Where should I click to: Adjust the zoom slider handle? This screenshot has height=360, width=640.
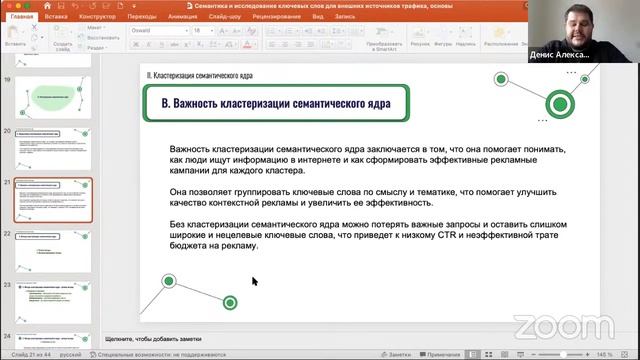click(563, 354)
